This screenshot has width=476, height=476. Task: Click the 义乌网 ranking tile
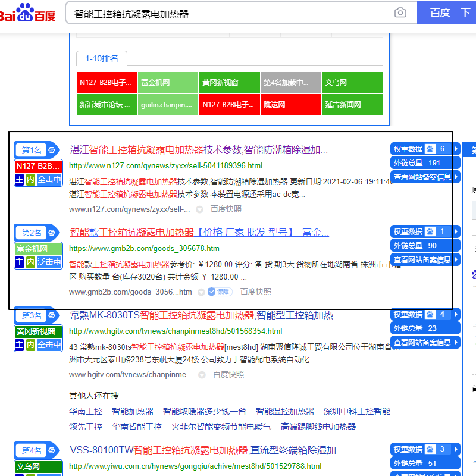tap(352, 82)
